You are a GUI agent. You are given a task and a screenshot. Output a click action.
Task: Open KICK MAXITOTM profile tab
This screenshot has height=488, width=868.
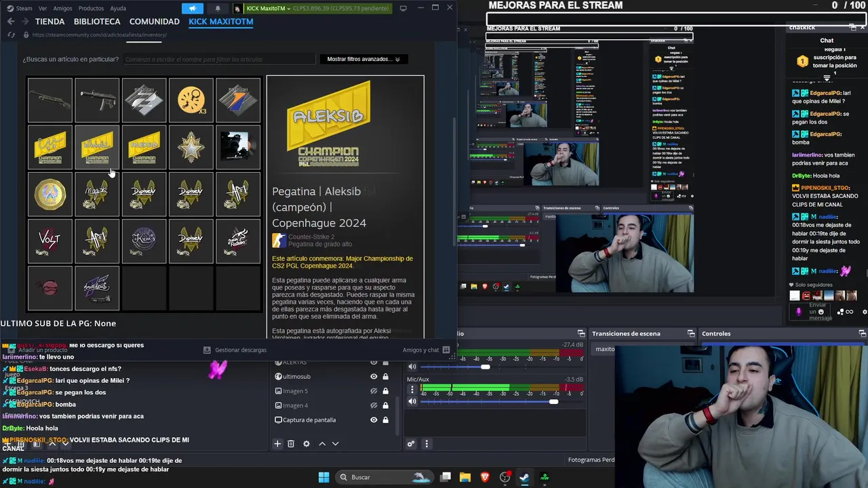coord(221,22)
